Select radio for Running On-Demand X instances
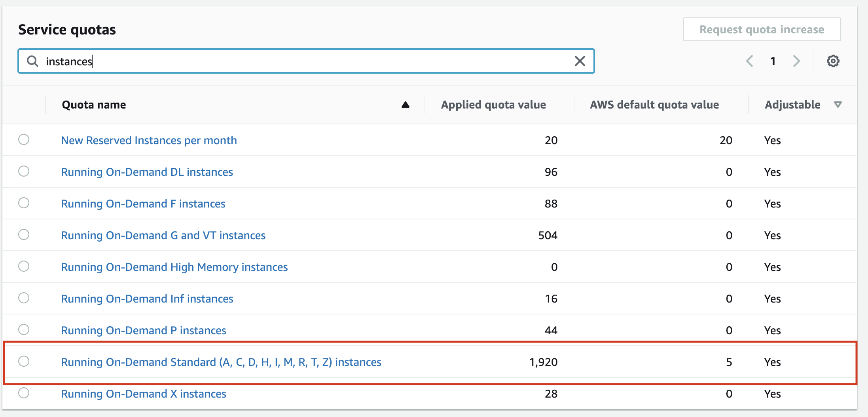Screen dimensions: 868x417 click(x=24, y=393)
